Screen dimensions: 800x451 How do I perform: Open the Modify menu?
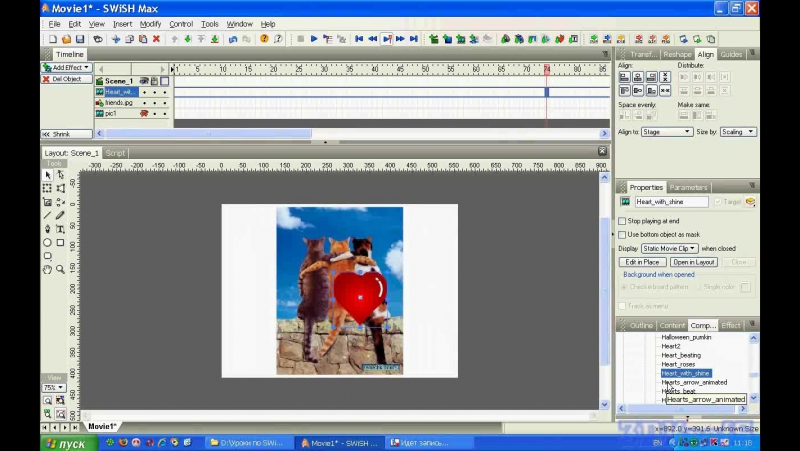click(151, 24)
